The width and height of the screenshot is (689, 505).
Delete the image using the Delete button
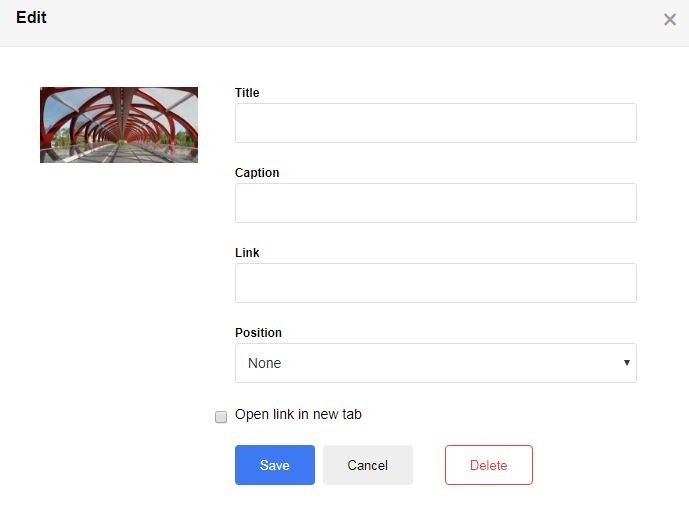(488, 465)
